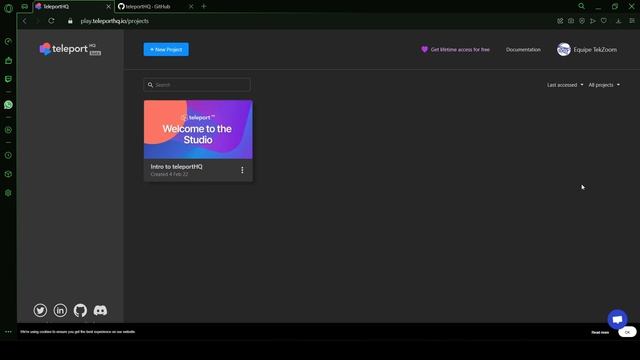640x360 pixels.
Task: Expand the Last accessed sort dropdown
Action: [565, 85]
